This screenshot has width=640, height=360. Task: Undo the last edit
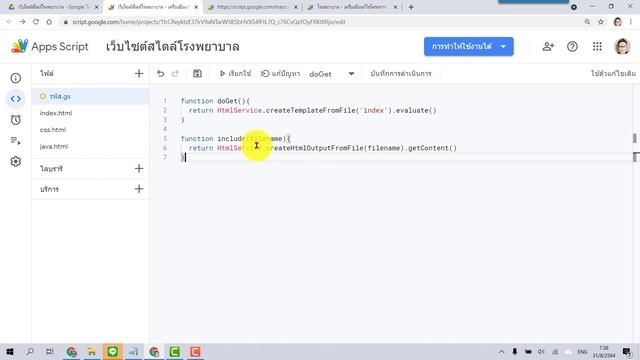[160, 73]
